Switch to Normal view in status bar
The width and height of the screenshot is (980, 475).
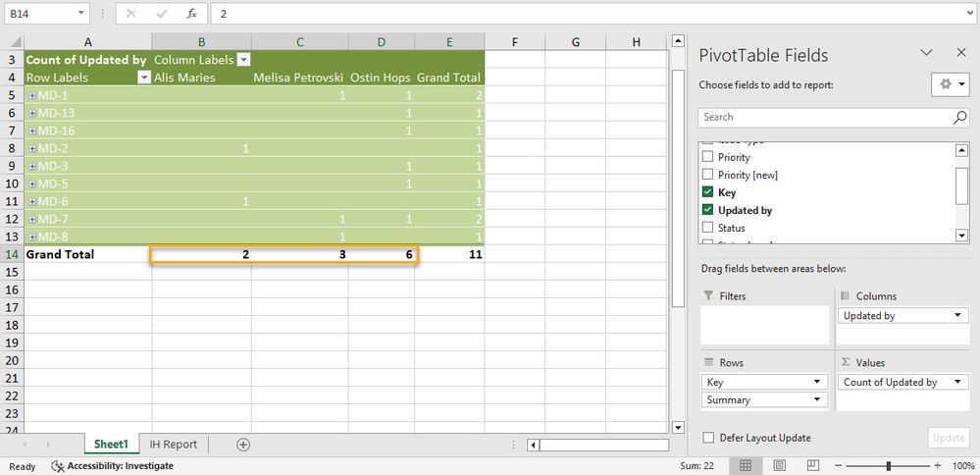click(746, 465)
